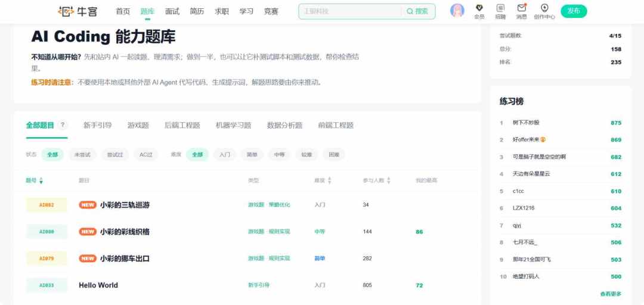Viewport: 644px width, 305px height.
Task: Open problem 小彩的三轨巡游
Action: pos(125,205)
